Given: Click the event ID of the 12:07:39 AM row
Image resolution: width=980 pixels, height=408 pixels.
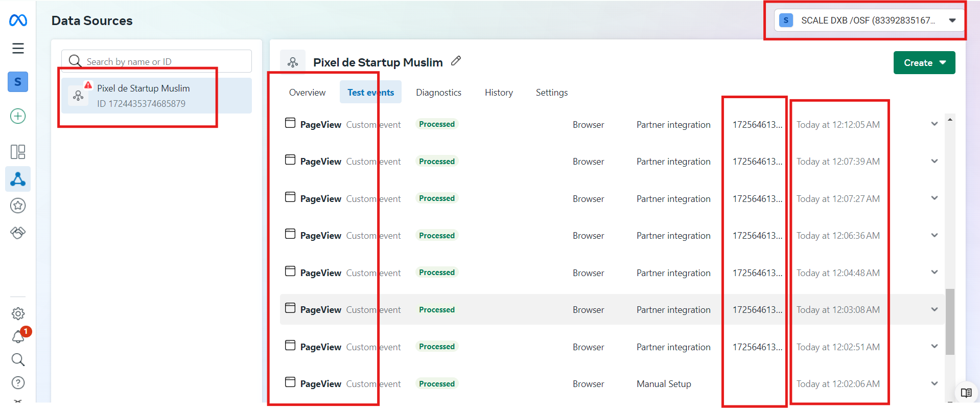Looking at the screenshot, I should coord(757,162).
